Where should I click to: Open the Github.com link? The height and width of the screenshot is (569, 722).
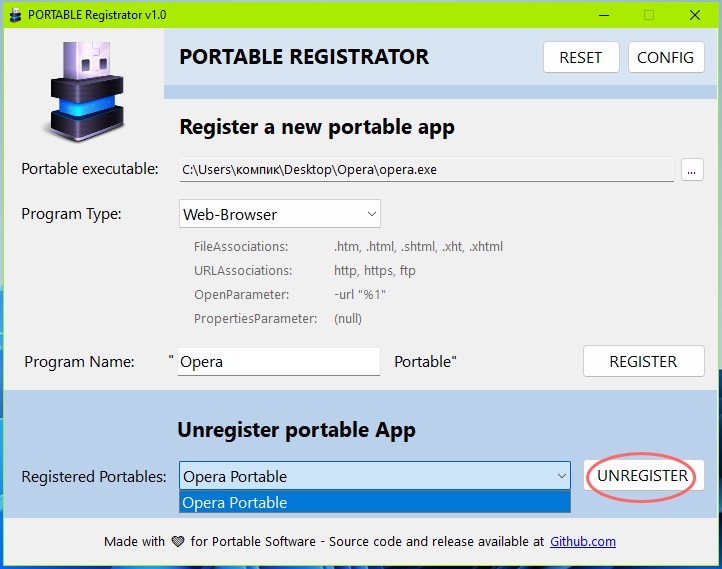click(582, 541)
